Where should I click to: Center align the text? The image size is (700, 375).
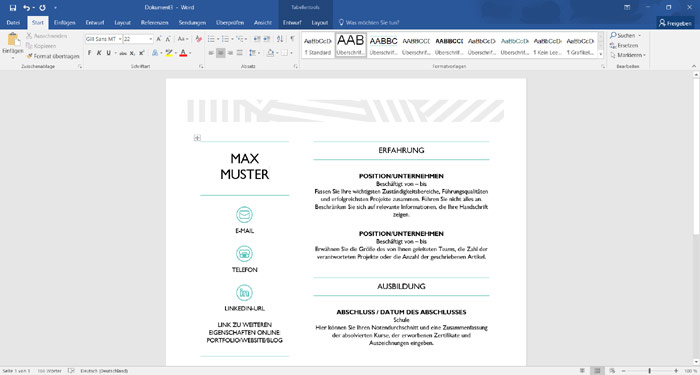(221, 53)
